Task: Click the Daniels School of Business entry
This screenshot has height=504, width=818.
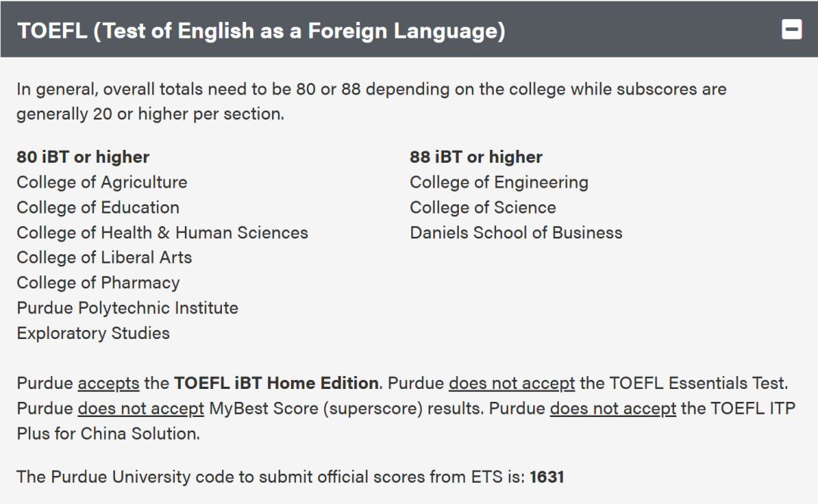Action: tap(516, 232)
